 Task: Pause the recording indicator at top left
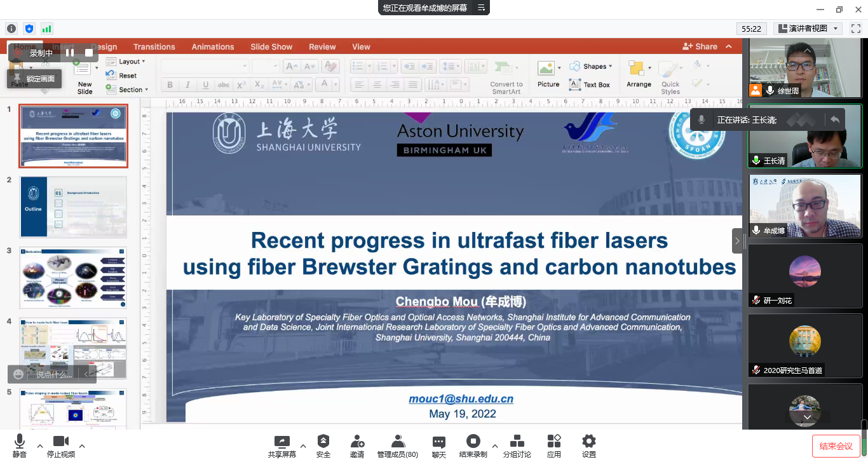[x=70, y=53]
